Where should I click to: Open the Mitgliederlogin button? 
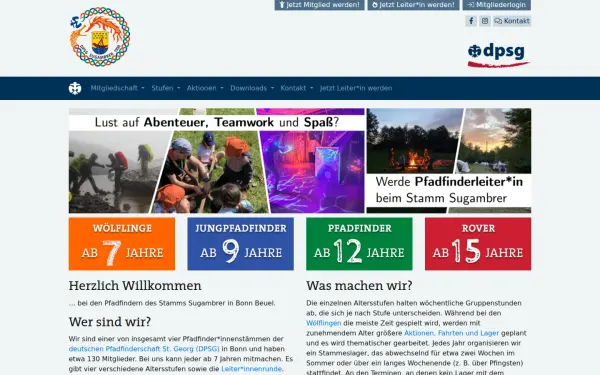point(497,5)
